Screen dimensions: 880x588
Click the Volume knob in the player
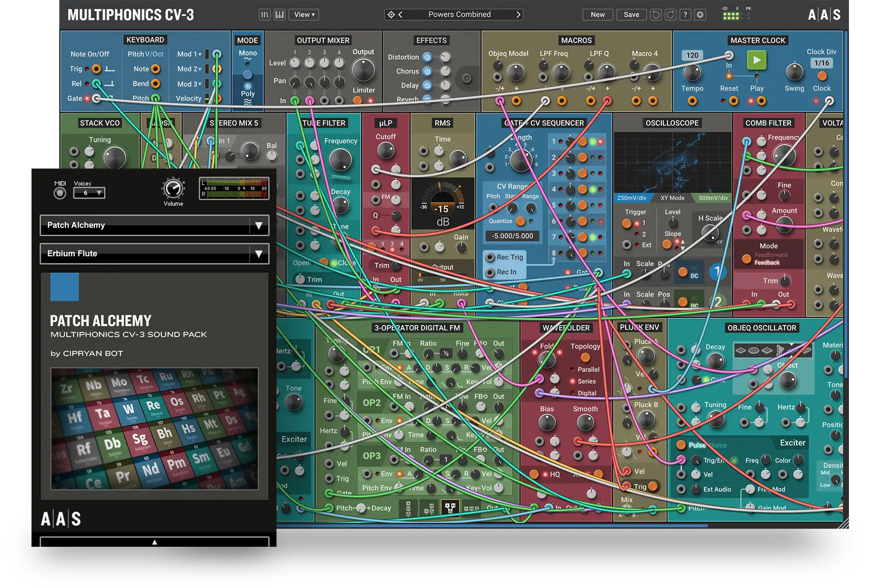pos(173,188)
